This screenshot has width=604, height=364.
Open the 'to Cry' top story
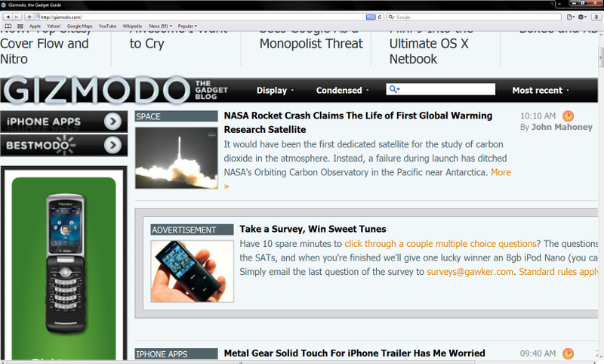[146, 44]
